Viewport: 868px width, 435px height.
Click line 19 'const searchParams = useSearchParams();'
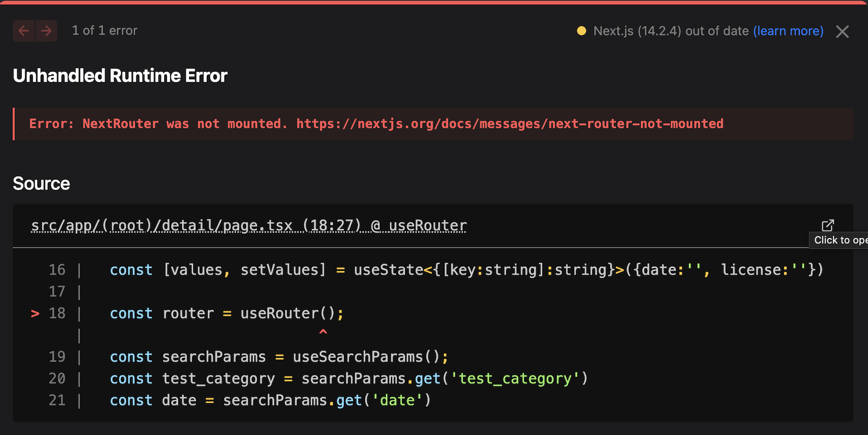[279, 357]
